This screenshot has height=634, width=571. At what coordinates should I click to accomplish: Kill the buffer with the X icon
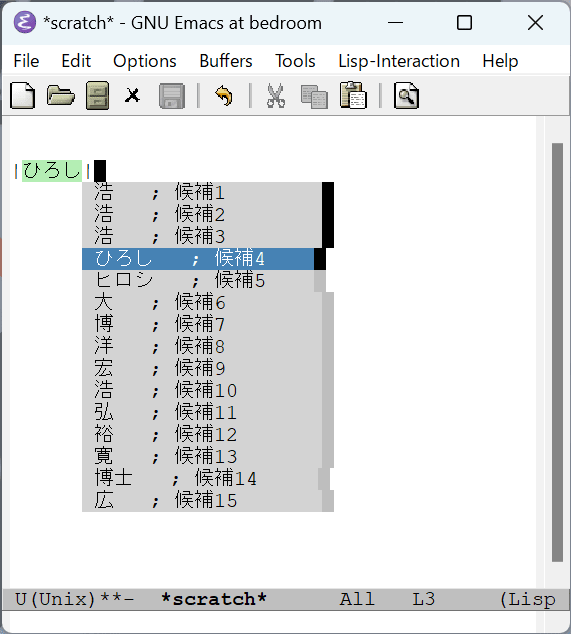tap(132, 96)
